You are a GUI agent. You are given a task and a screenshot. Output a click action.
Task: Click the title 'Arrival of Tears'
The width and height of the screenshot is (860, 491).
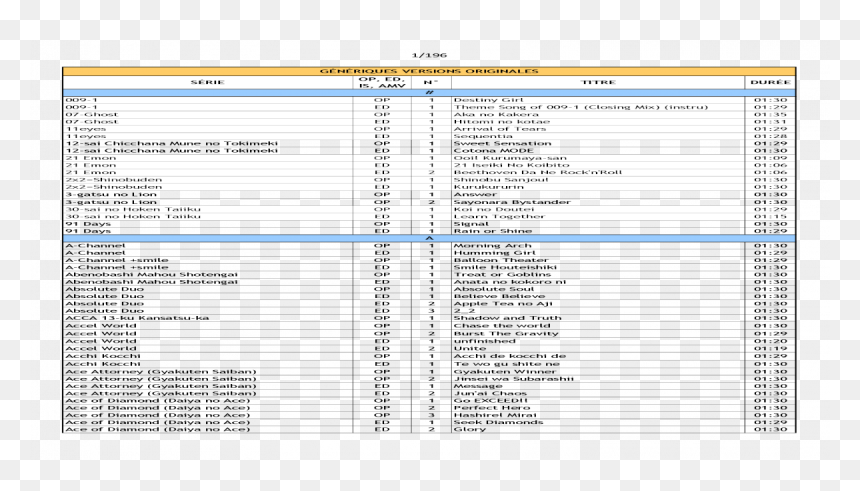pyautogui.click(x=500, y=129)
